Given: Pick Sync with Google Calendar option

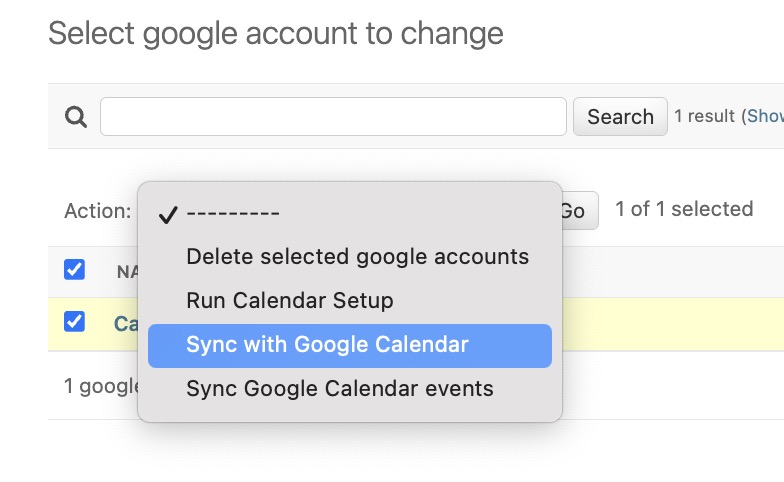Looking at the screenshot, I should (x=327, y=345).
